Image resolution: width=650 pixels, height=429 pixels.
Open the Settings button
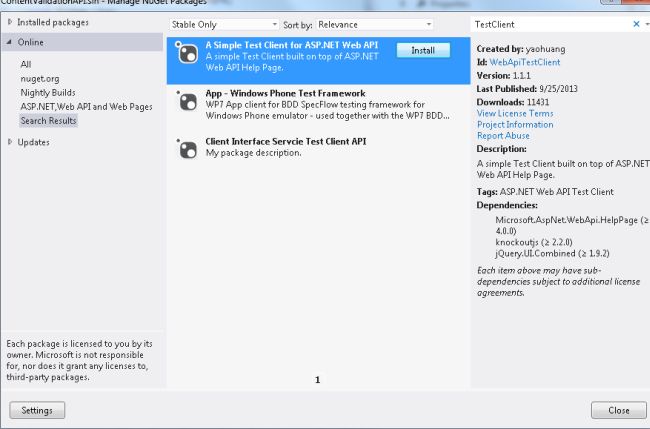(37, 410)
